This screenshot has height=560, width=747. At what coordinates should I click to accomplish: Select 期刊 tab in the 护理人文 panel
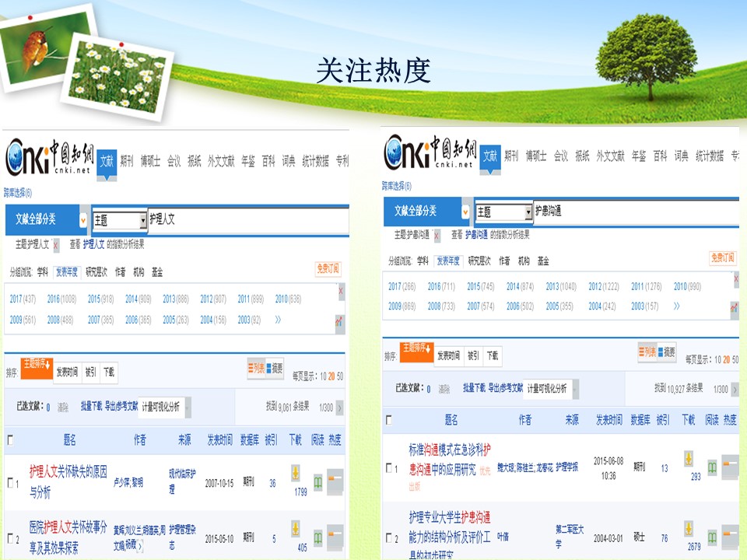coord(127,162)
